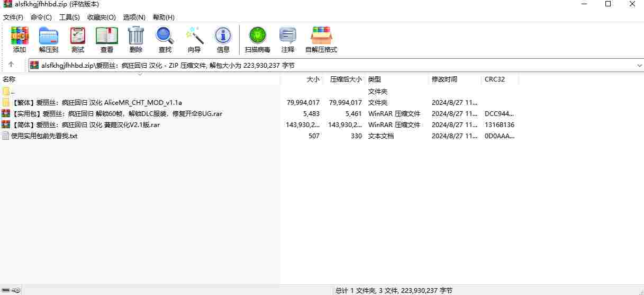The width and height of the screenshot is (644, 295).
Task: Open the 文件(F) menu
Action: (x=13, y=17)
